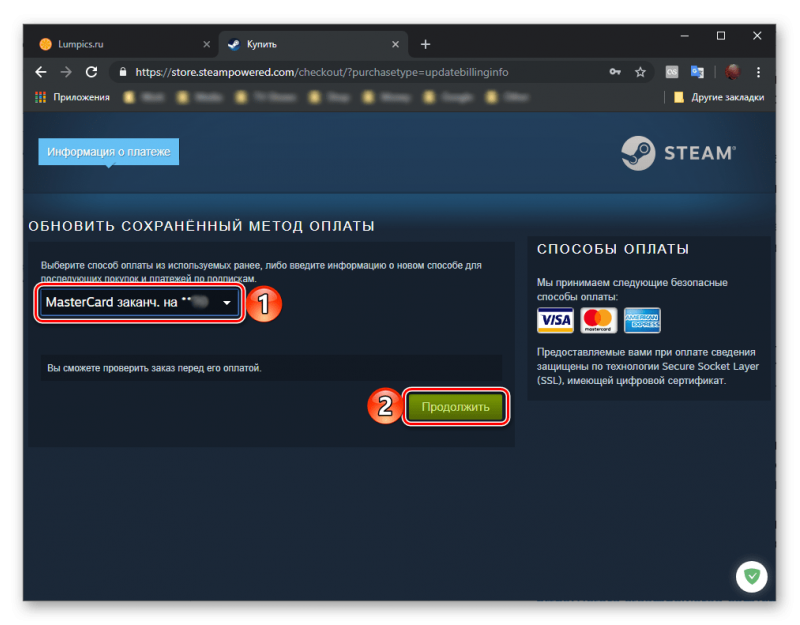
Task: Select the Купить Steam tab
Action: click(313, 44)
